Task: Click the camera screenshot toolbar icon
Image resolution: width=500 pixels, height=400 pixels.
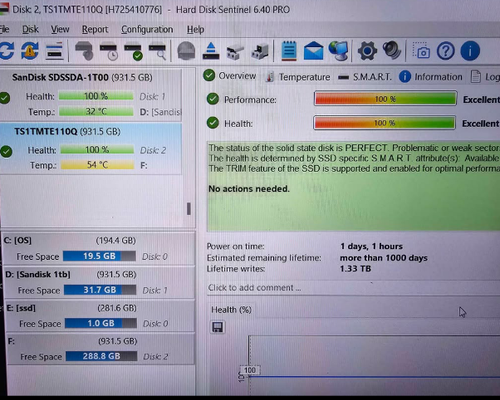Action: point(421,51)
